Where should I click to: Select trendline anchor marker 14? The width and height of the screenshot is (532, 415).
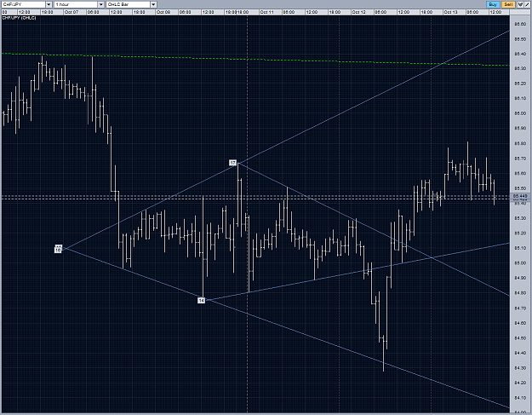(x=201, y=300)
